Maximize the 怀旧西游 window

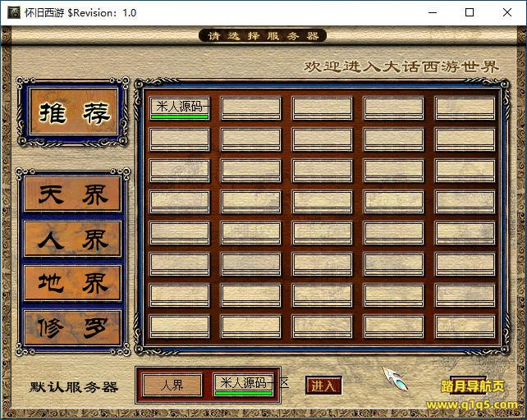470,12
